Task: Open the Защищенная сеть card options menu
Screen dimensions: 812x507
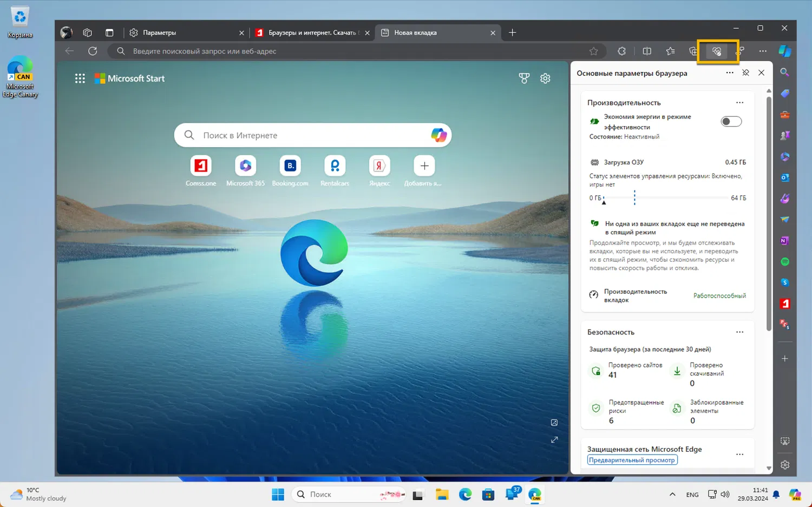Action: tap(740, 455)
